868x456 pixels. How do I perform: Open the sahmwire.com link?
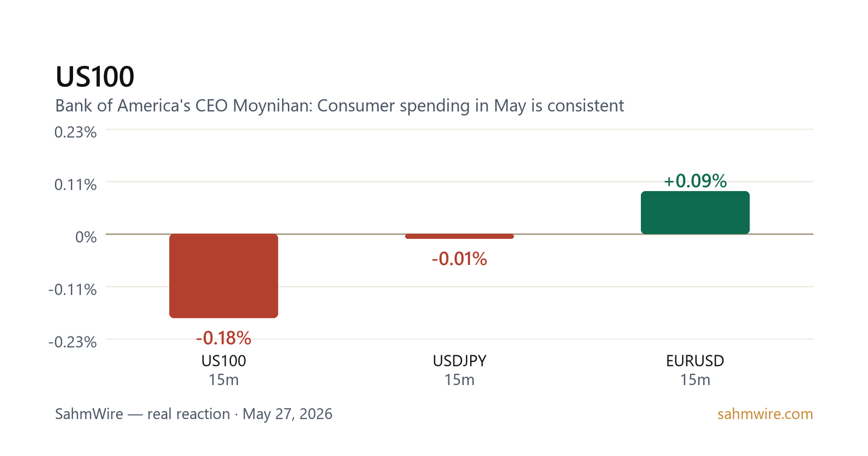pyautogui.click(x=765, y=415)
